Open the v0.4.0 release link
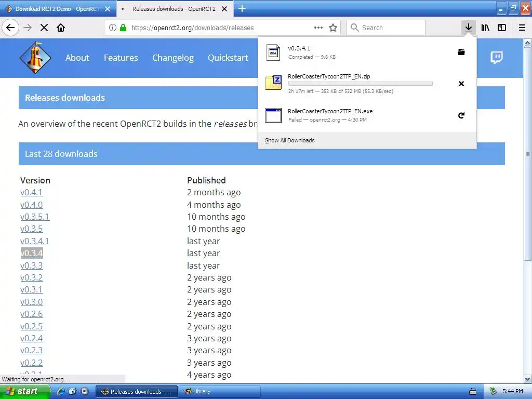The height and width of the screenshot is (399, 532). click(x=32, y=205)
